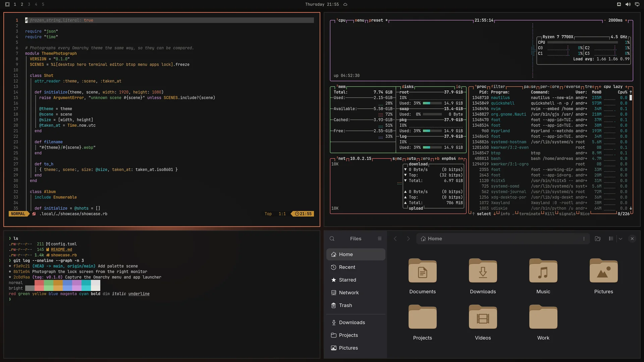644x362 pixels.
Task: Select the Documents folder icon
Action: [423, 270]
